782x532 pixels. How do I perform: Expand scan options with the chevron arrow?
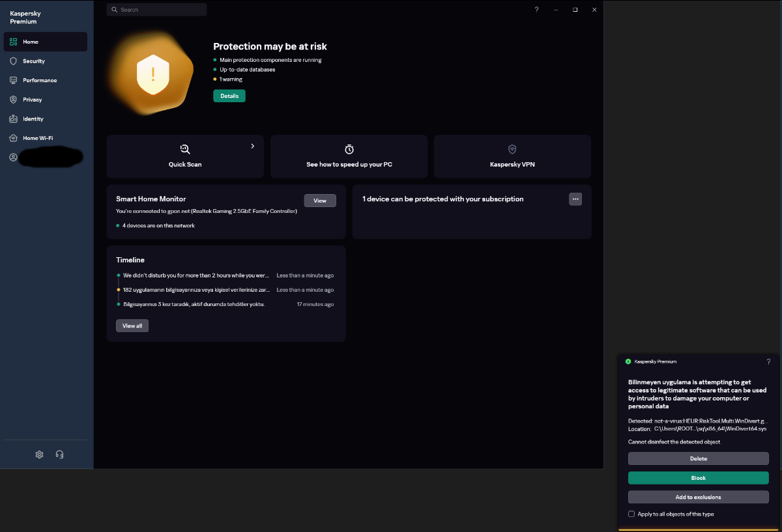click(253, 147)
